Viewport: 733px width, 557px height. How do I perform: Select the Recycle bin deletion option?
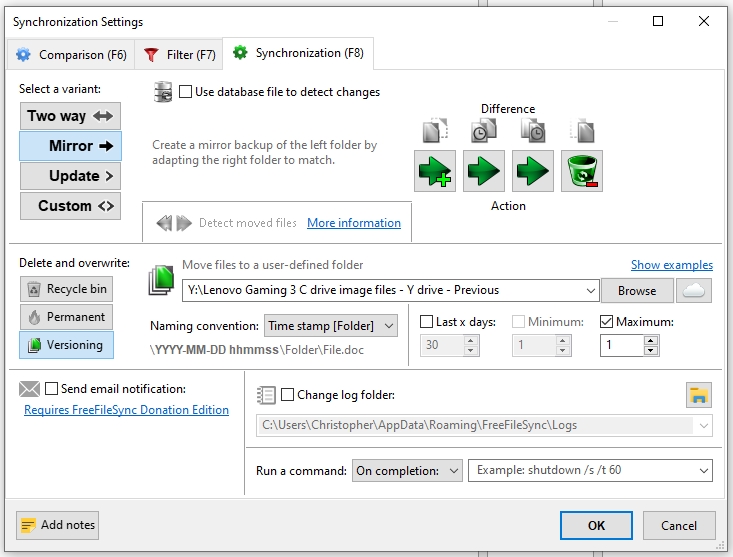(66, 289)
